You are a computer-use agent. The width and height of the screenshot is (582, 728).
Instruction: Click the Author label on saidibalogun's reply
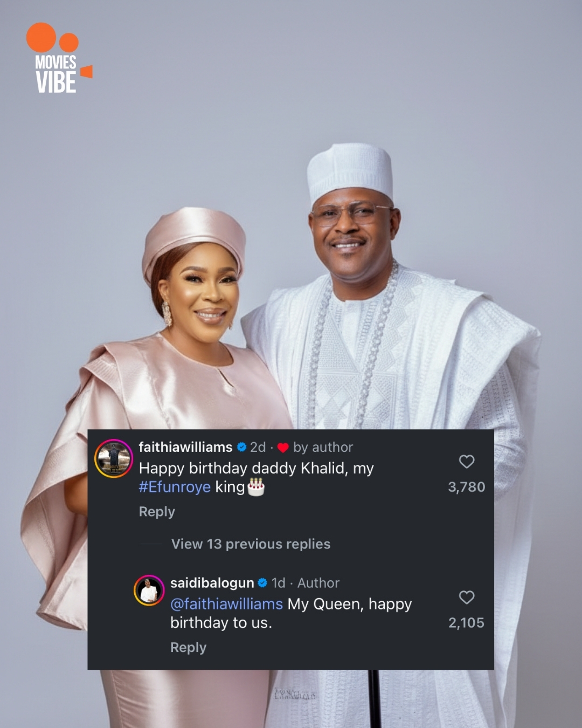tap(318, 583)
